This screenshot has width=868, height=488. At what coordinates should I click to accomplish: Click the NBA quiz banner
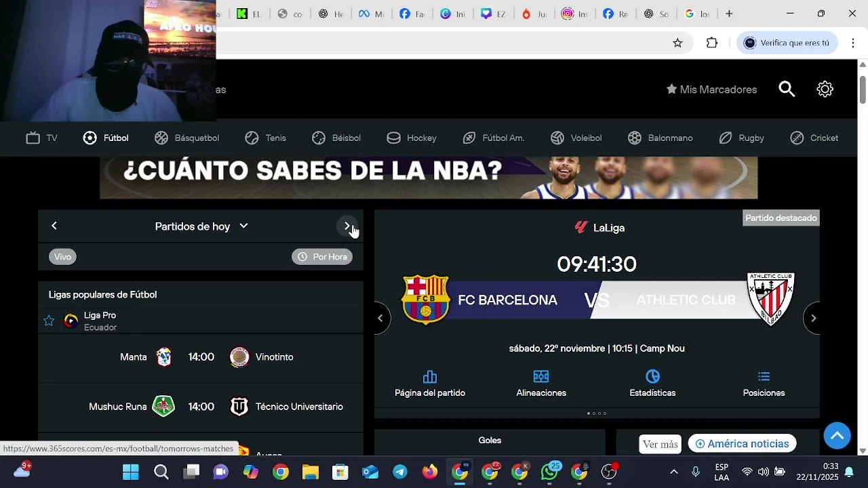pos(429,178)
